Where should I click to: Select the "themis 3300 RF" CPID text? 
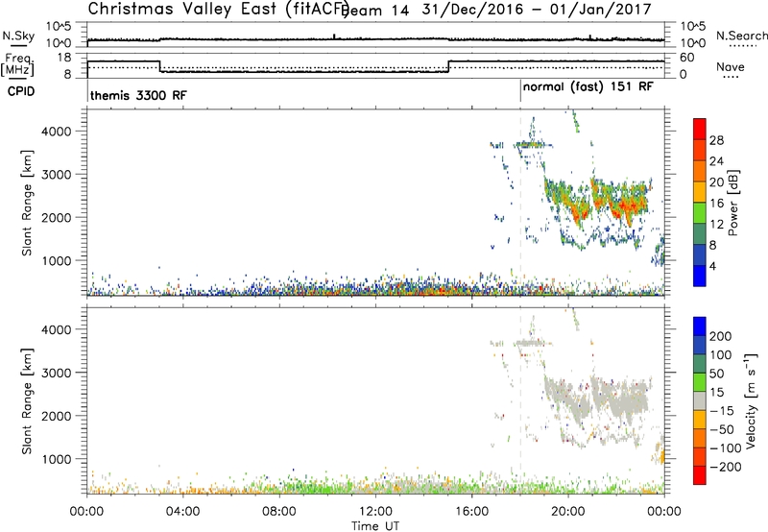tap(138, 95)
